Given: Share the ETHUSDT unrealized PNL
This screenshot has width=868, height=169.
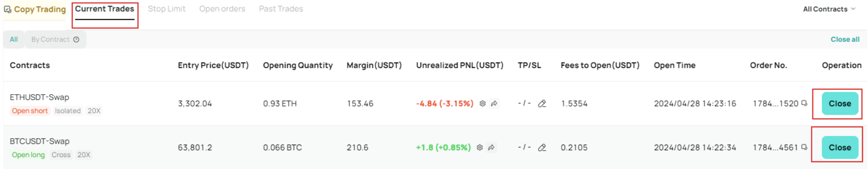Looking at the screenshot, I should click(x=494, y=104).
